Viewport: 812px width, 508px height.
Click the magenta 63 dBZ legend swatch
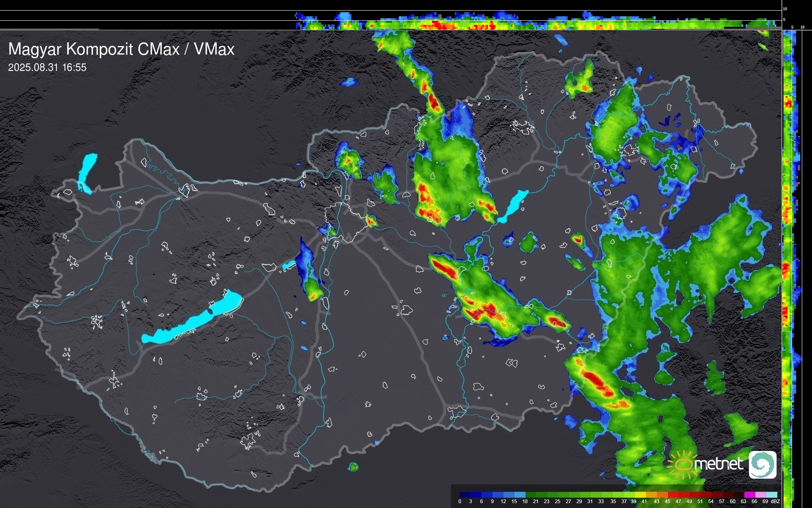point(749,495)
